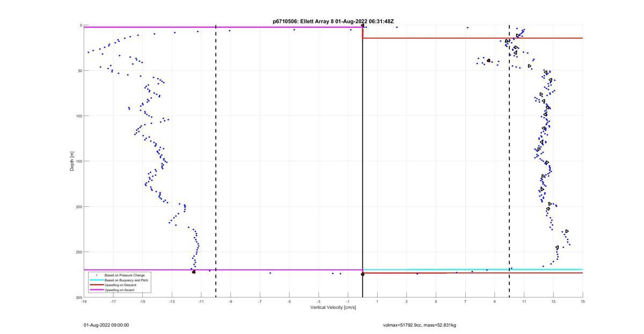Click the dot marker sample in the legend
Image resolution: width=644 pixels, height=334 pixels.
click(97, 275)
